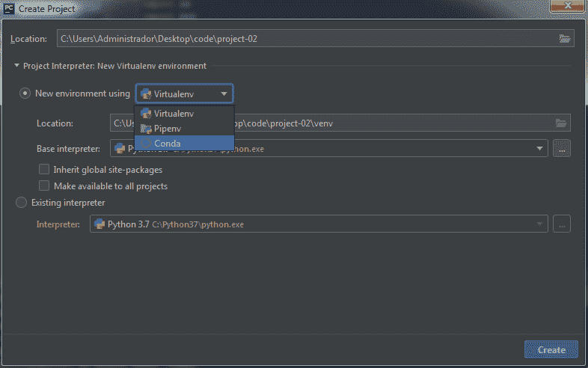Click the Python icon in Interpreter field

tap(99, 224)
